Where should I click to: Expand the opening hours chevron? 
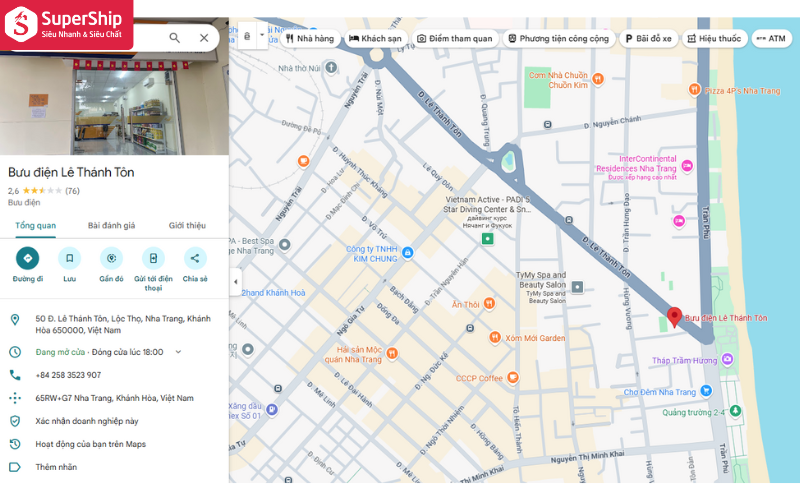point(178,352)
